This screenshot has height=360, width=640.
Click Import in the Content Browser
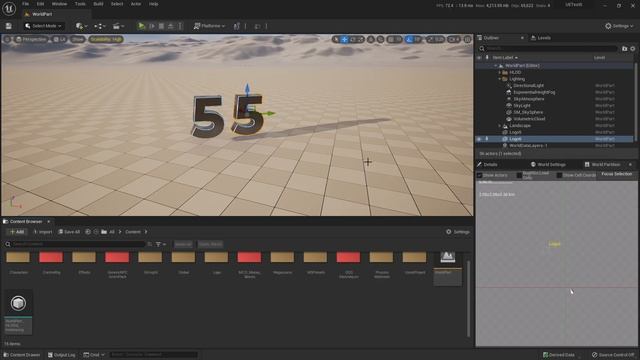click(x=42, y=232)
